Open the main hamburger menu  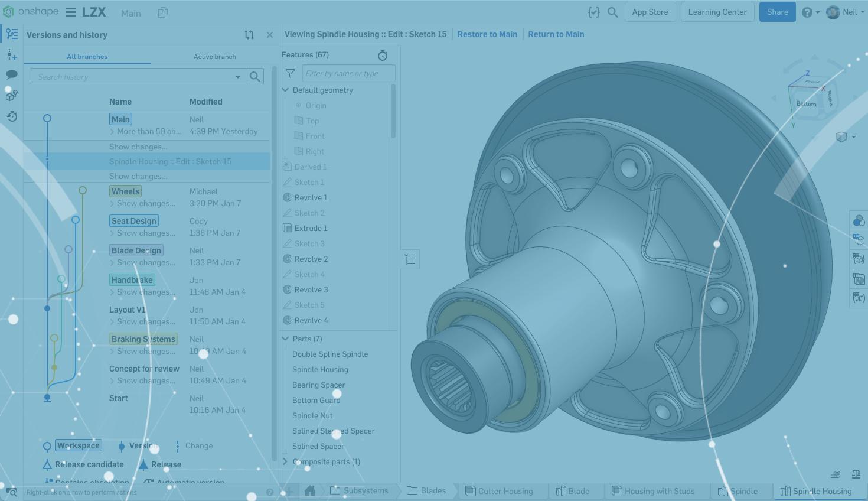click(71, 12)
